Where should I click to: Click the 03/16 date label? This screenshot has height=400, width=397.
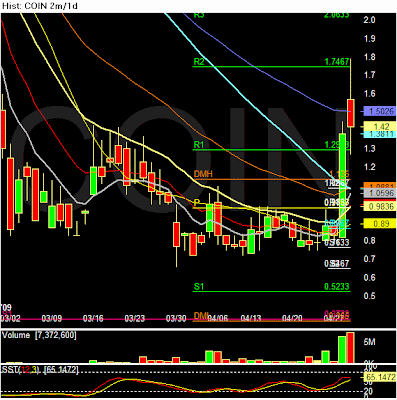[x=93, y=318]
